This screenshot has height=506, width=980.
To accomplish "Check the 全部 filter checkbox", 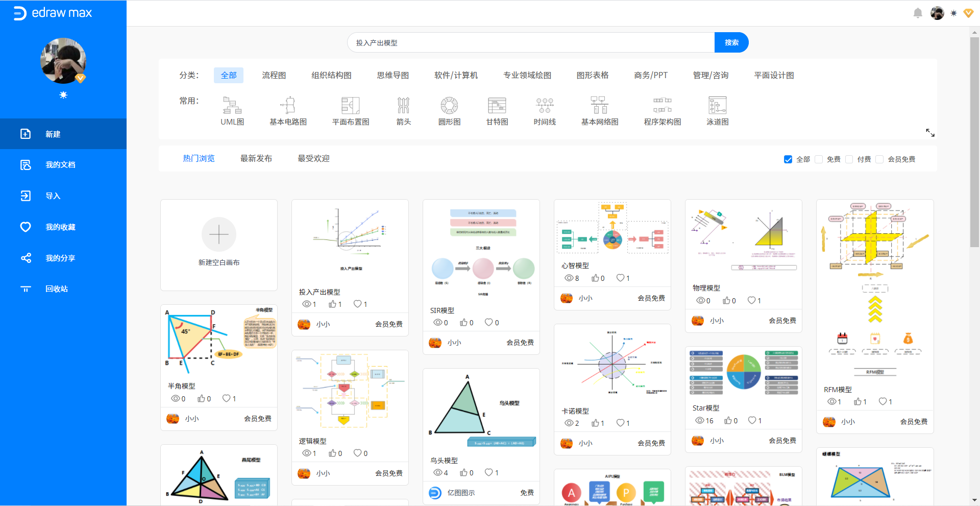I will tap(788, 159).
